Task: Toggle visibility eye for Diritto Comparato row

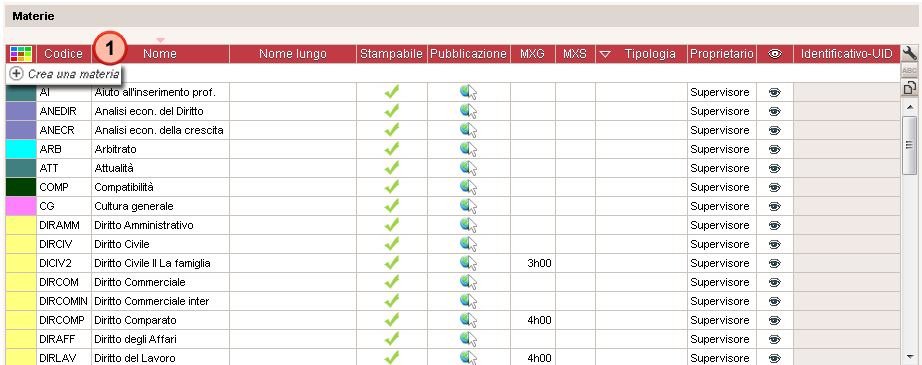Action: 775,320
